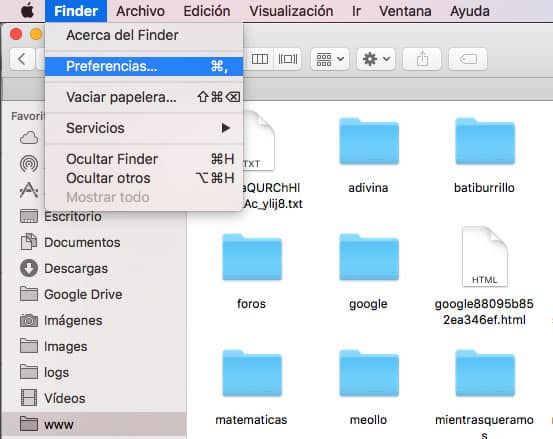Click the share toolbar button

(422, 59)
